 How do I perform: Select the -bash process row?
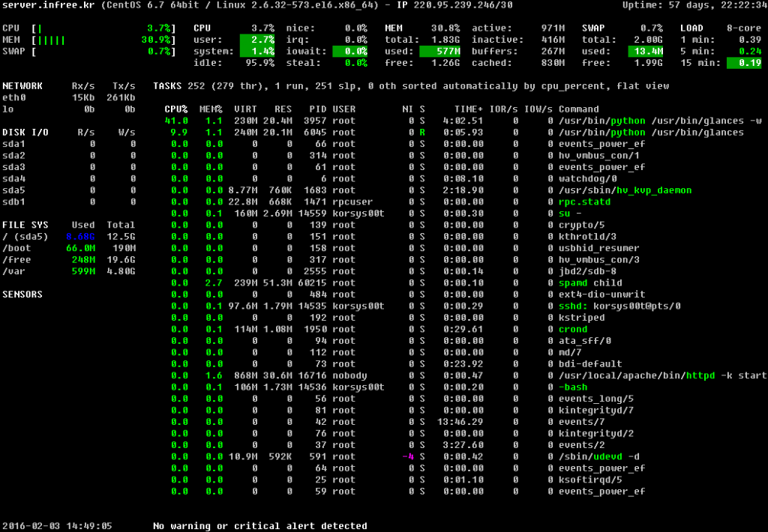(x=379, y=387)
